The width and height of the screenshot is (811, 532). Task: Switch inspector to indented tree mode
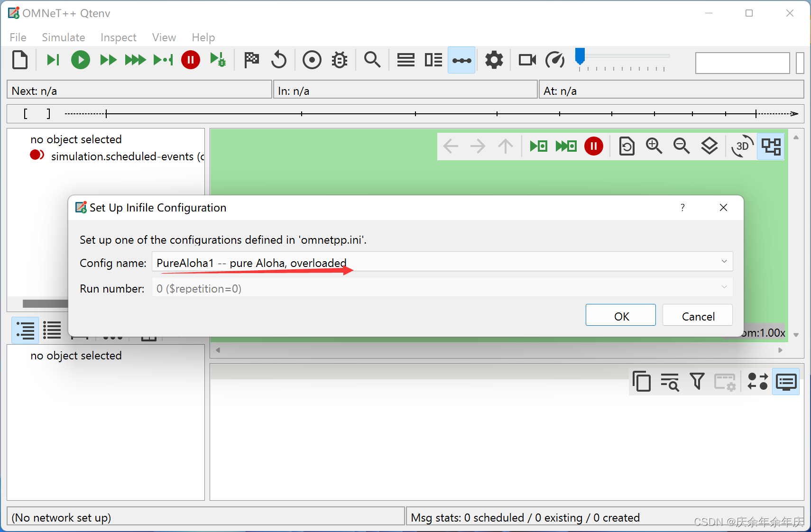click(x=25, y=330)
